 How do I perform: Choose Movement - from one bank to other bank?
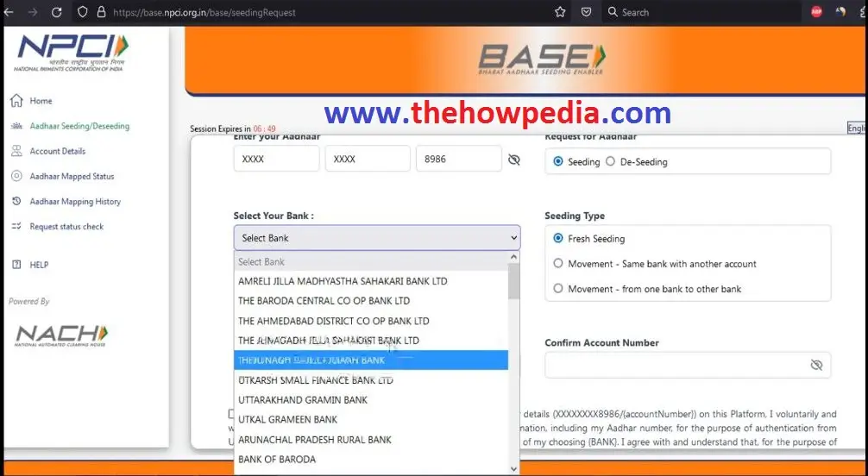[558, 288]
